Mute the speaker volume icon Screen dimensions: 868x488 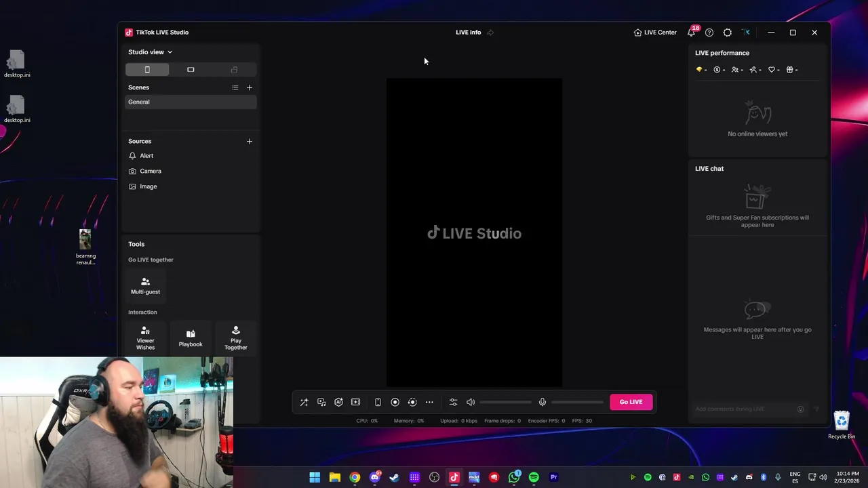coord(471,402)
